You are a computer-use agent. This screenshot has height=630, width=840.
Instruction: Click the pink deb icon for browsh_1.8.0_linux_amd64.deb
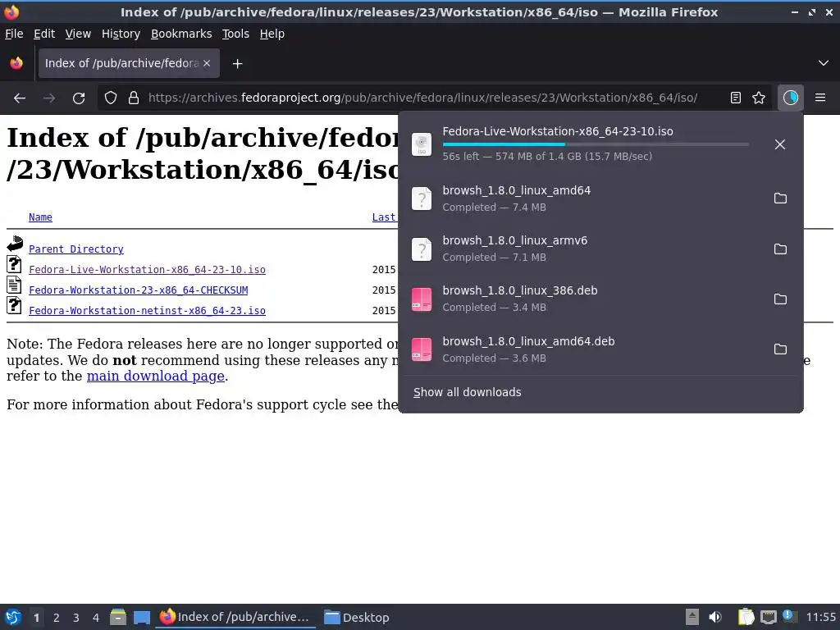(x=422, y=349)
